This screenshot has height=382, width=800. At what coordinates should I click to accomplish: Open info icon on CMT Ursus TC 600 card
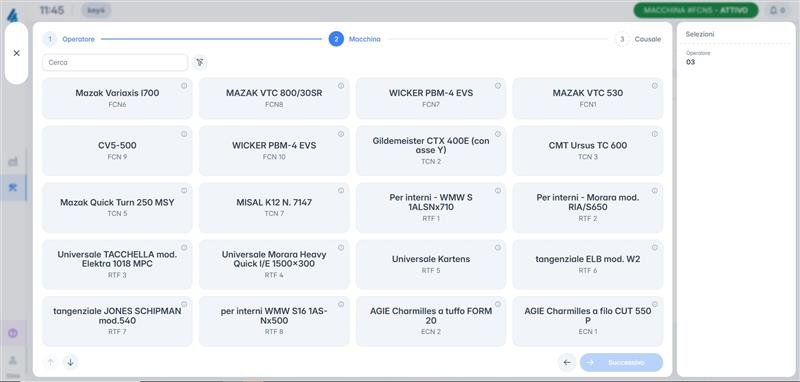(x=655, y=134)
